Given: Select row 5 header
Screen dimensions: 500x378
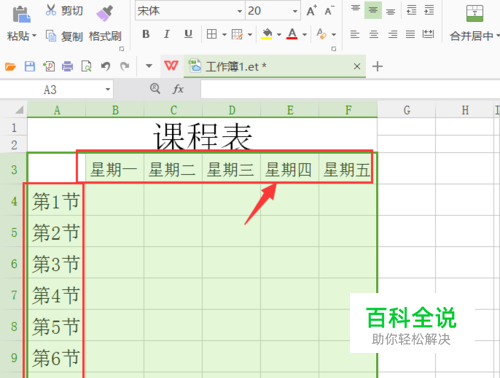Looking at the screenshot, I should click(x=14, y=232).
